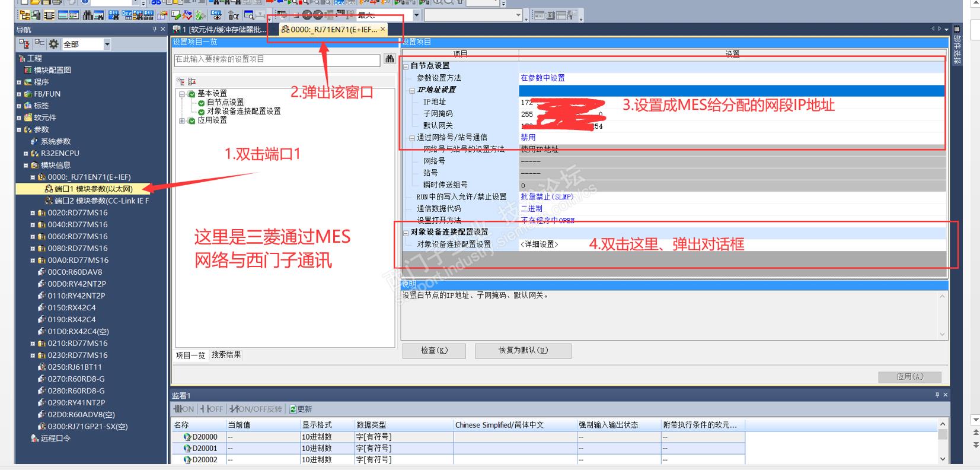This screenshot has height=470, width=980.
Task: Expand all settings with the left tree icon above 基本设置
Action: pyautogui.click(x=180, y=81)
